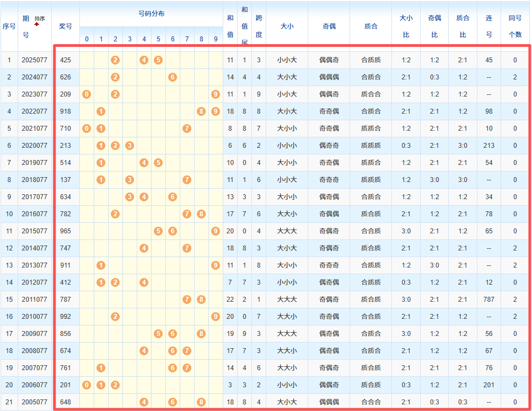The height and width of the screenshot is (411, 532).
Task: Click winning number 787 in 奖号 column
Action: click(66, 300)
